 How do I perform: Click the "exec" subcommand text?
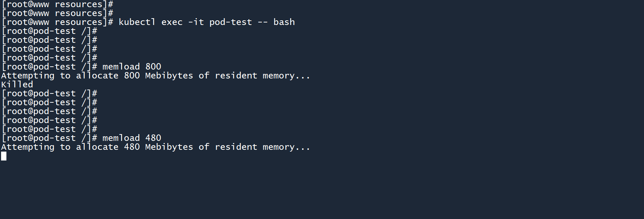(172, 22)
